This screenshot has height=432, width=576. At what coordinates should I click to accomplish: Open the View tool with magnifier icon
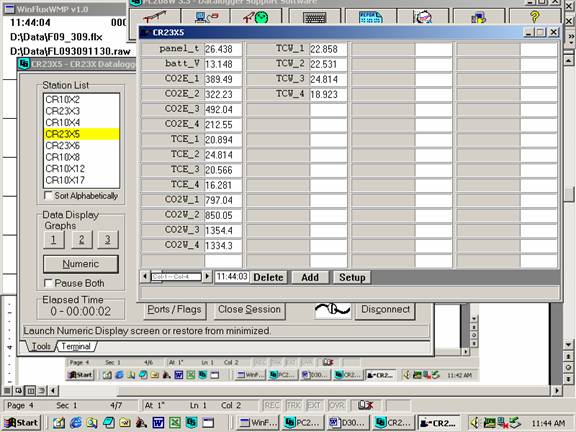[423, 17]
